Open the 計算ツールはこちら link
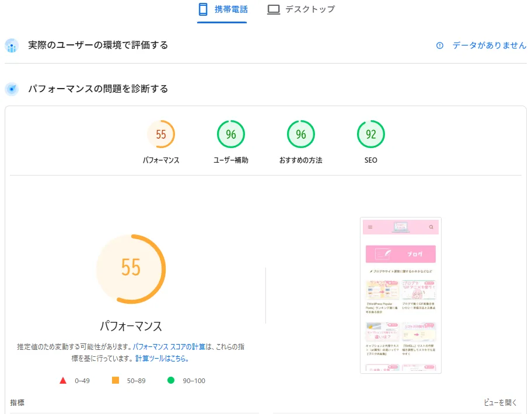 (162, 359)
